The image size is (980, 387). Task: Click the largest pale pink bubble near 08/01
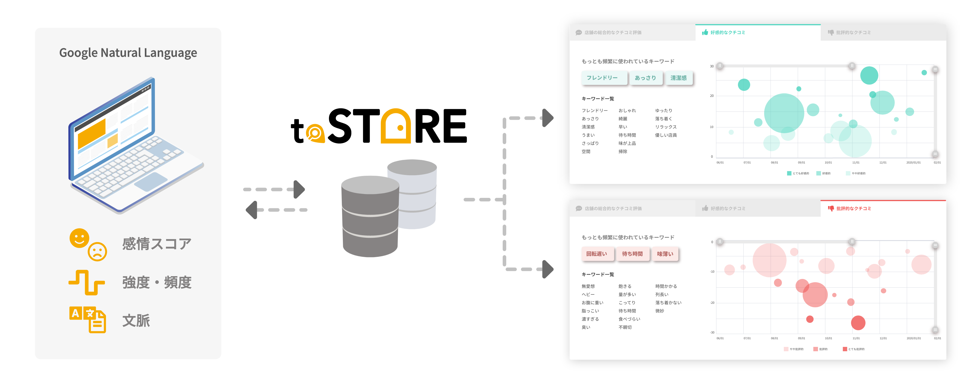tap(770, 260)
